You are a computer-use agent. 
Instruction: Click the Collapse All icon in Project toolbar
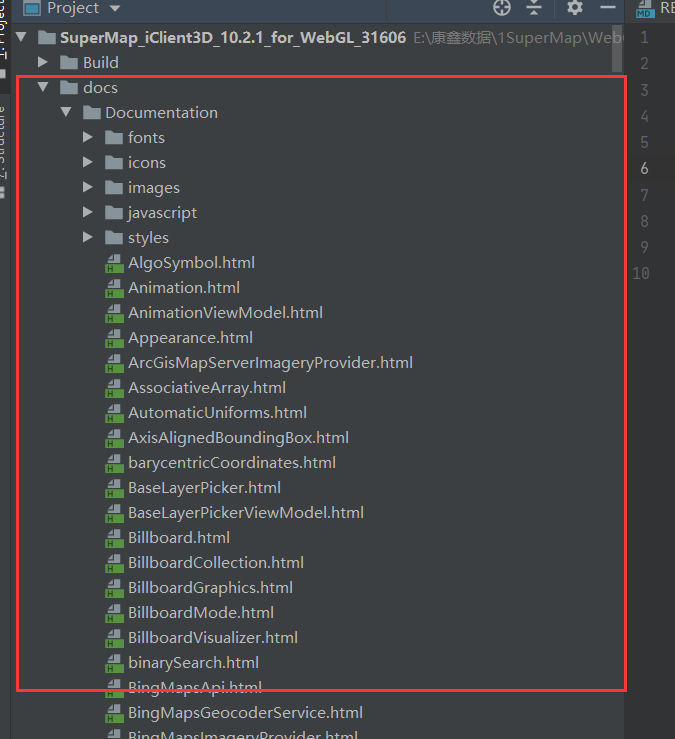pos(534,8)
